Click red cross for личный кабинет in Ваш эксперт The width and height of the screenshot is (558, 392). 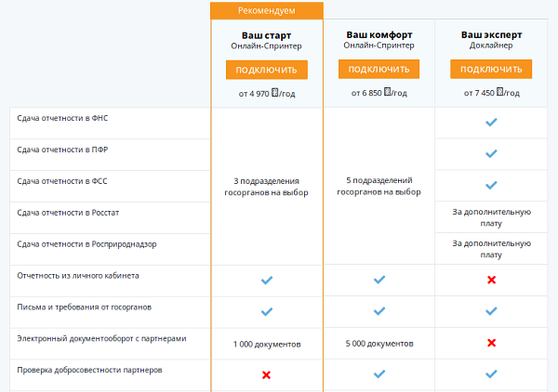click(491, 280)
